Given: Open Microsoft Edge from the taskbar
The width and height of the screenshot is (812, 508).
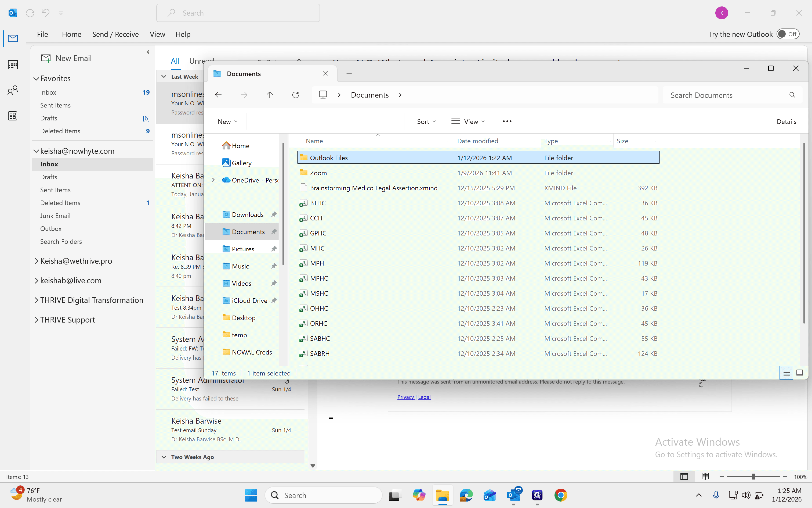Looking at the screenshot, I should (x=466, y=495).
